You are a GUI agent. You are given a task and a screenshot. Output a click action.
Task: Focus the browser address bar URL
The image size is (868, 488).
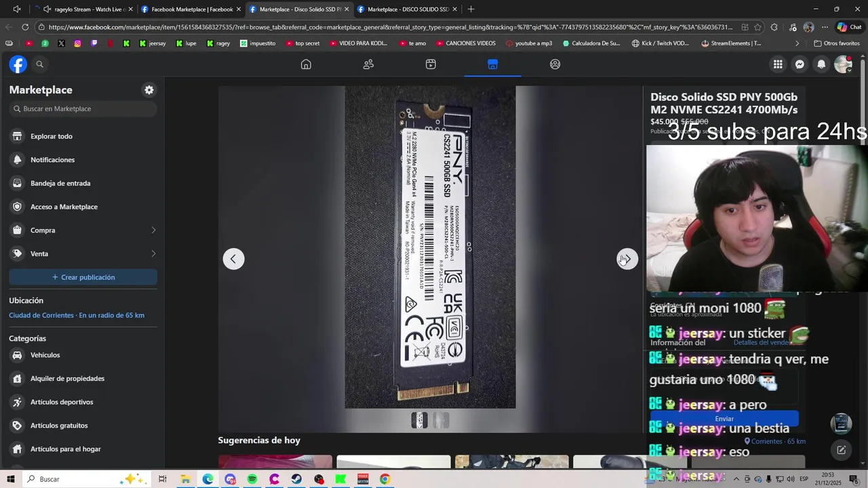tap(390, 27)
